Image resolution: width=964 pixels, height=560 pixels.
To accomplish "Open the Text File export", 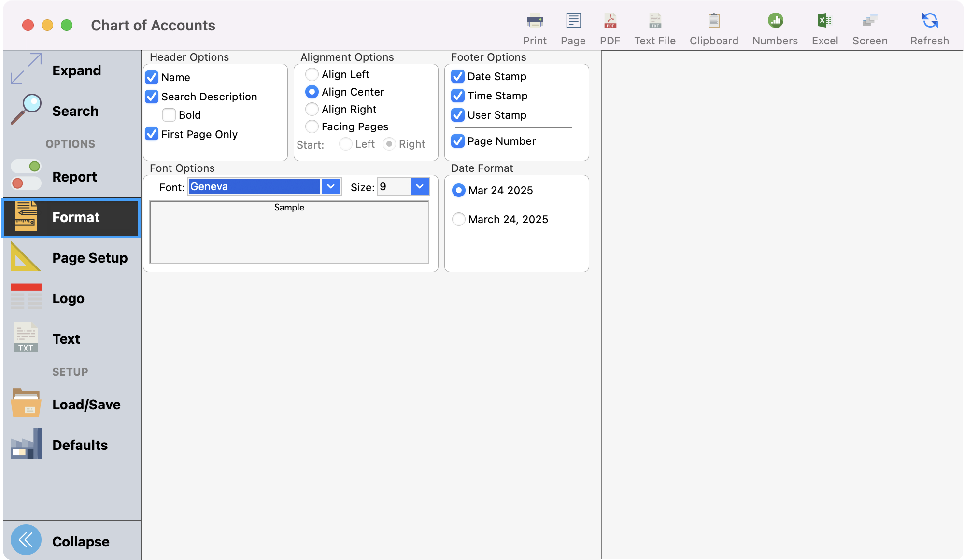I will coord(655,21).
